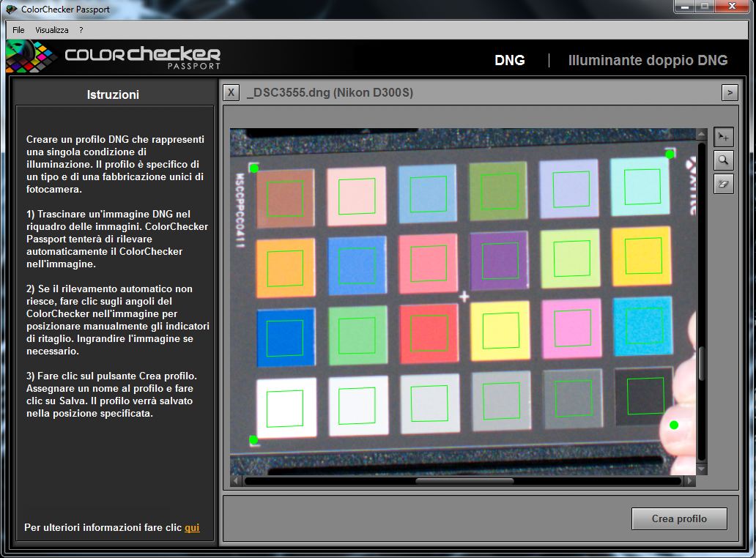Screen dimensions: 756x558
Task: Click the Crea profilo button
Action: coord(679,518)
